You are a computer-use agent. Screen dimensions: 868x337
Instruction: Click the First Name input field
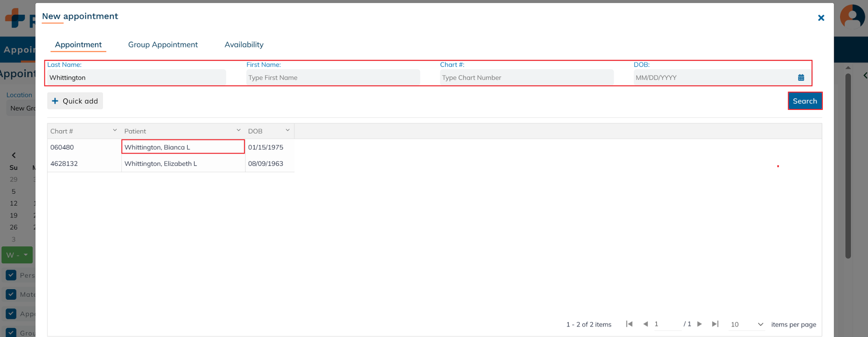click(333, 78)
